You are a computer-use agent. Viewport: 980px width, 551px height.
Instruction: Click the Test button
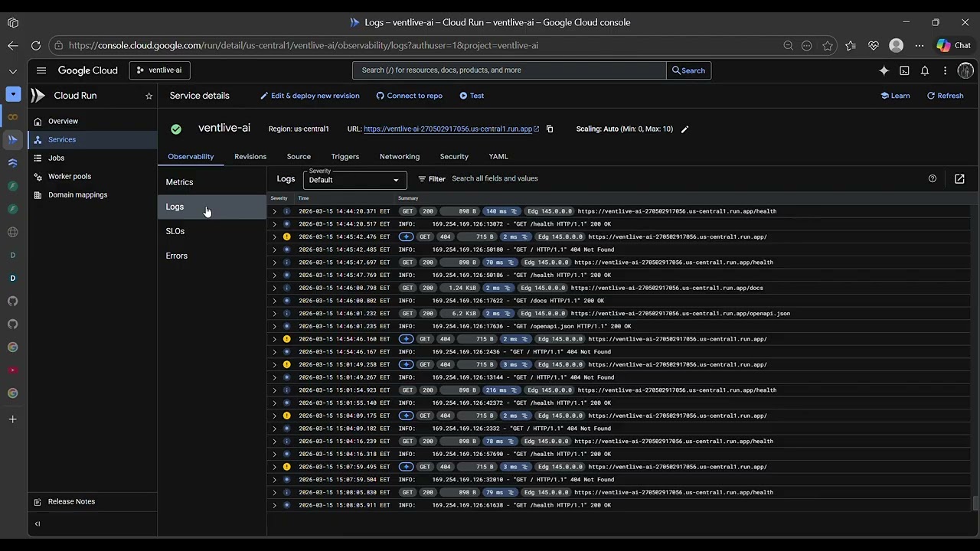tap(472, 96)
